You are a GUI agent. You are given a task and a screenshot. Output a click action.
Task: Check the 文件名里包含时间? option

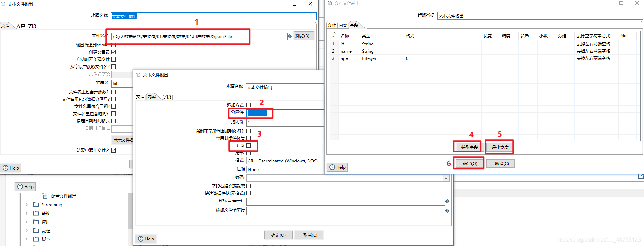pyautogui.click(x=114, y=113)
